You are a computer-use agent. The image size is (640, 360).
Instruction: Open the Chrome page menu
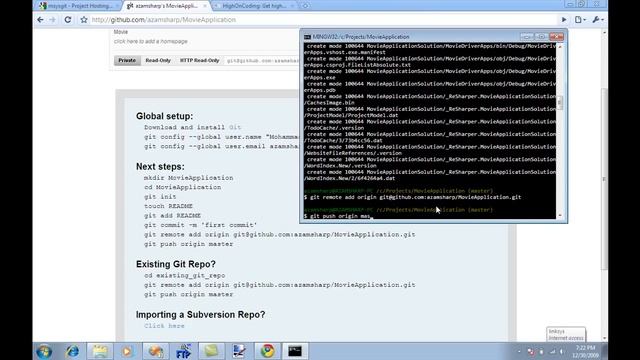point(580,20)
